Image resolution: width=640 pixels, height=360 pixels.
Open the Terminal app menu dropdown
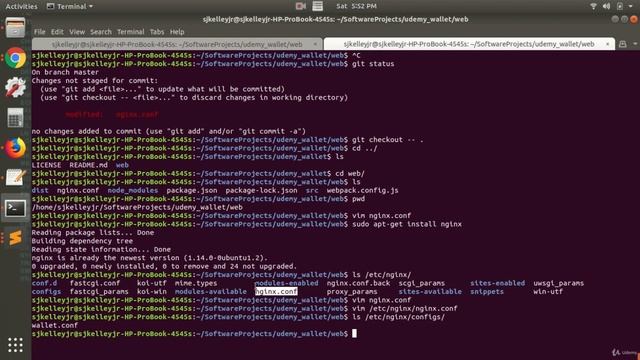70,6
